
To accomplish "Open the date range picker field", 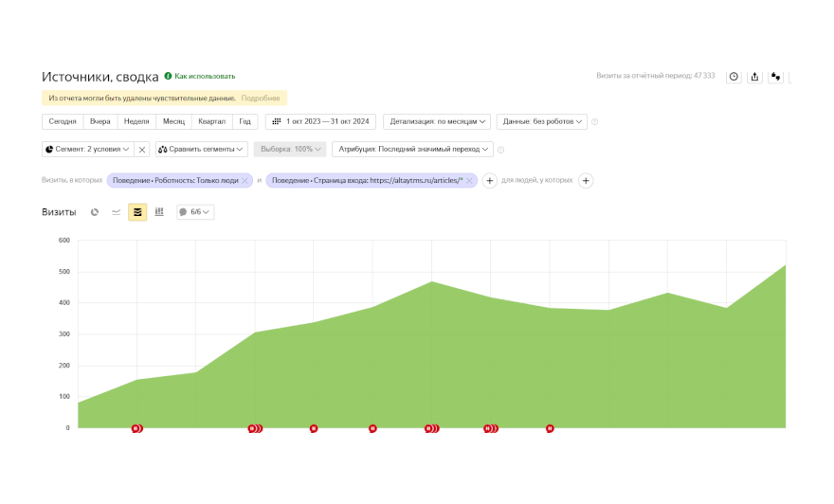I will (x=321, y=121).
